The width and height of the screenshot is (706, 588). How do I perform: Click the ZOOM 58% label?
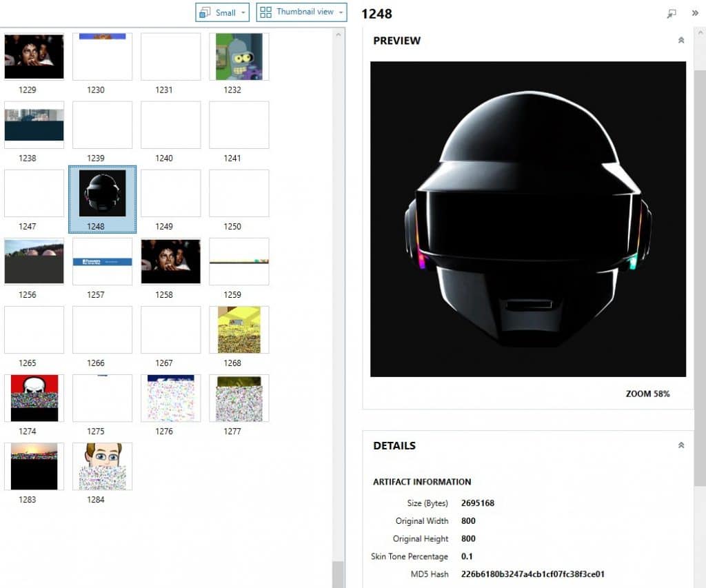click(647, 394)
